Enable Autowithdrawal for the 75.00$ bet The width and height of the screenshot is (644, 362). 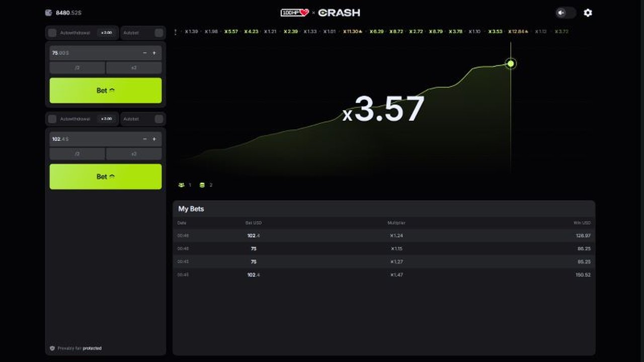coord(52,33)
